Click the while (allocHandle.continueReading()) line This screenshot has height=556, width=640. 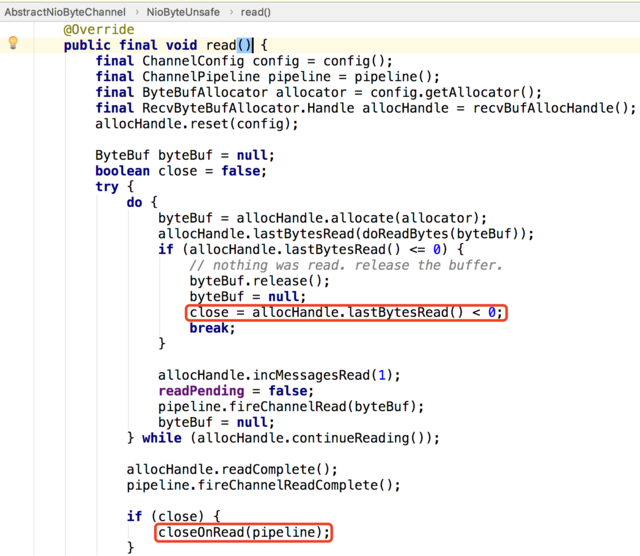click(283, 438)
